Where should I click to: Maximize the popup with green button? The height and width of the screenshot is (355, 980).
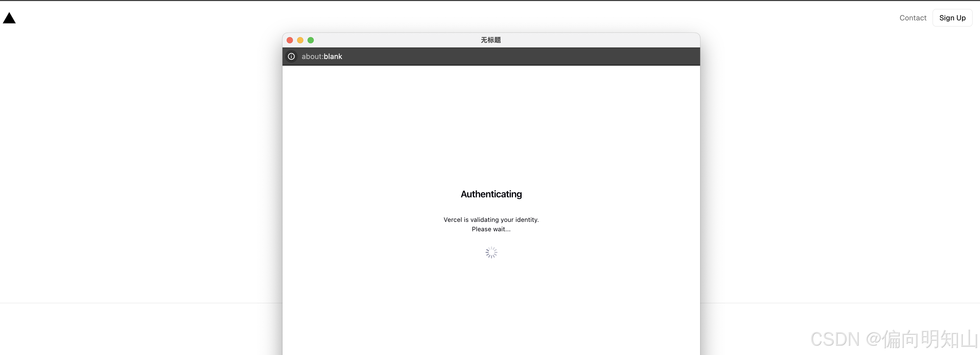(x=311, y=40)
